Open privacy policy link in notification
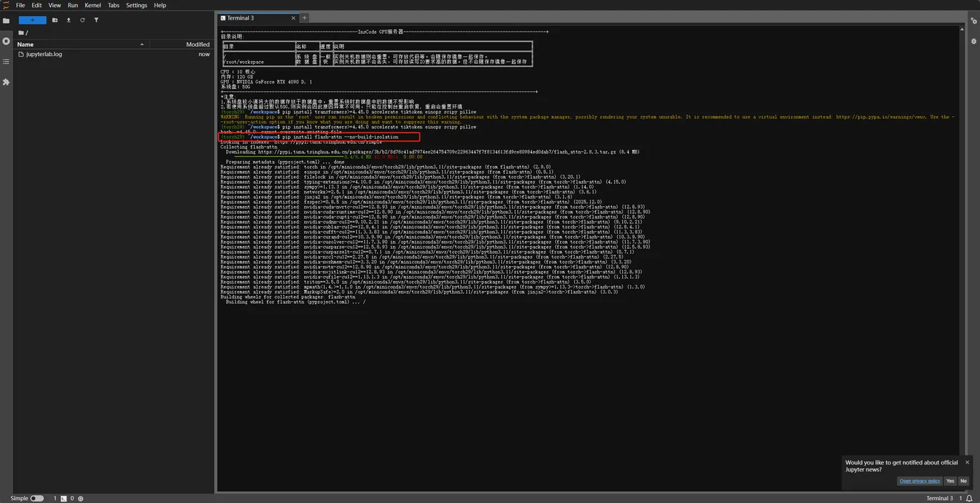 coord(920,481)
